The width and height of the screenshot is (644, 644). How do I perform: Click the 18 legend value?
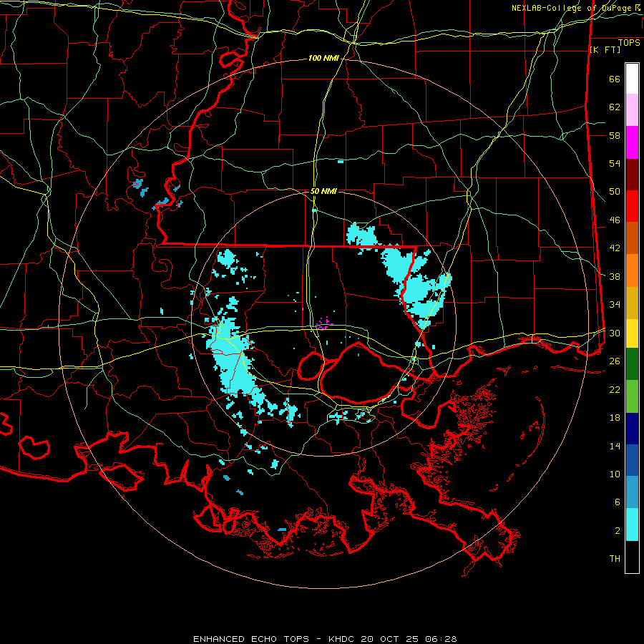tap(615, 418)
